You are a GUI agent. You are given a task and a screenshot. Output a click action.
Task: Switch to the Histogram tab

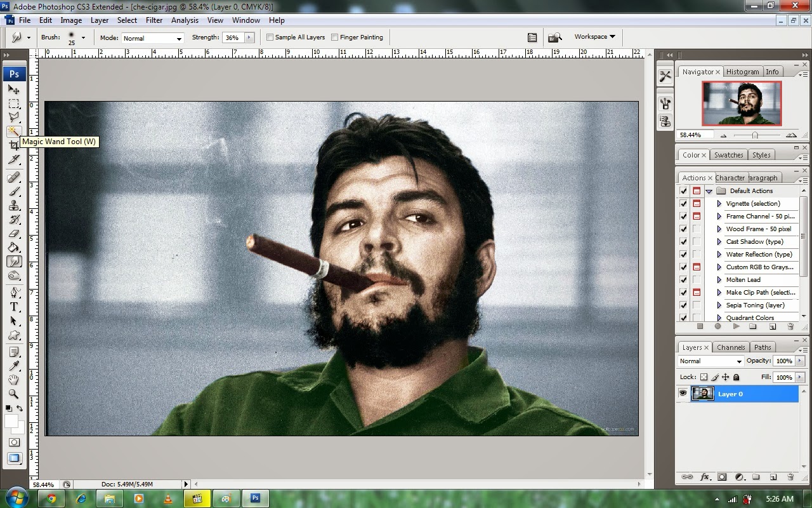742,72
